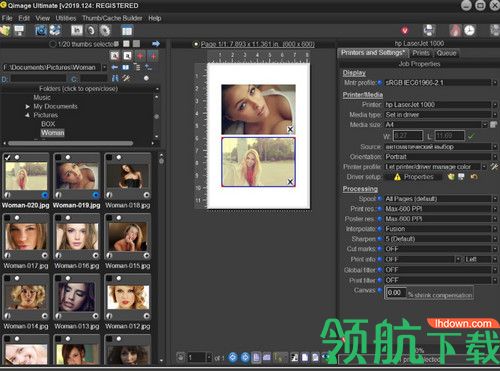The image size is (500, 371).
Task: Click the page number field at the bottom
Action: [197, 358]
